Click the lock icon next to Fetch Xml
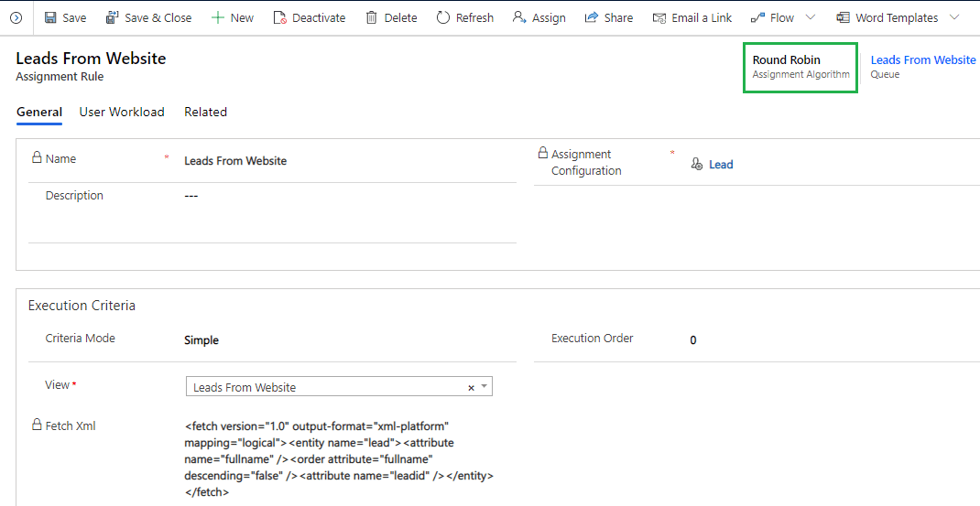Viewport: 980px width, 506px height. pos(37,425)
